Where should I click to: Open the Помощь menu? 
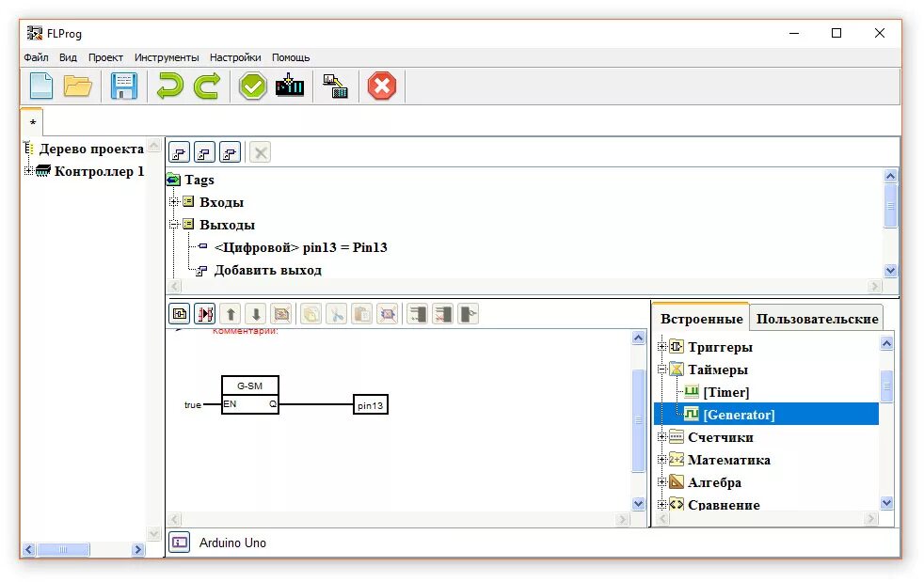pyautogui.click(x=291, y=57)
